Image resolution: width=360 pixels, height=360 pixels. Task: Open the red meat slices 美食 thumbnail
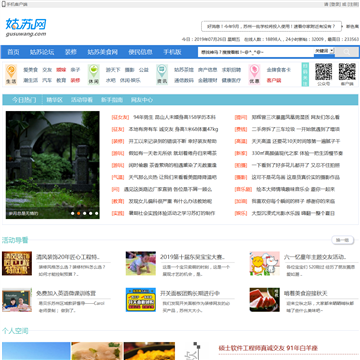[265, 300]
